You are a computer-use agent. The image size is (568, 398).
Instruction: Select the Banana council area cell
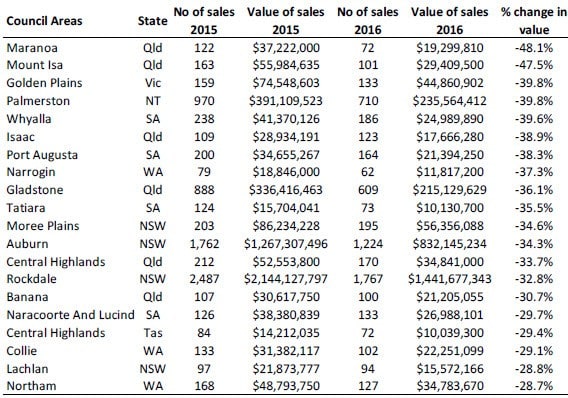pyautogui.click(x=27, y=297)
